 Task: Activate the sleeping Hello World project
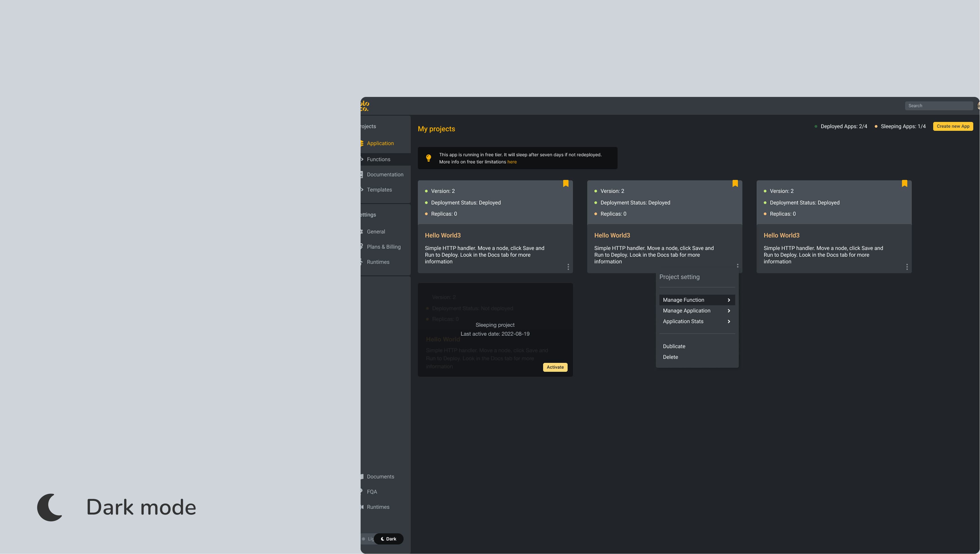[555, 367]
